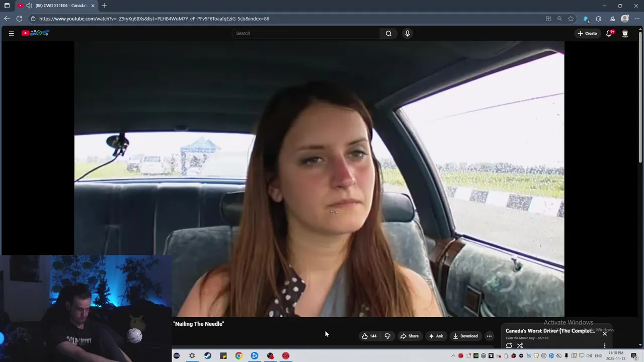
Task: Reload the page
Action: pyautogui.click(x=19, y=19)
